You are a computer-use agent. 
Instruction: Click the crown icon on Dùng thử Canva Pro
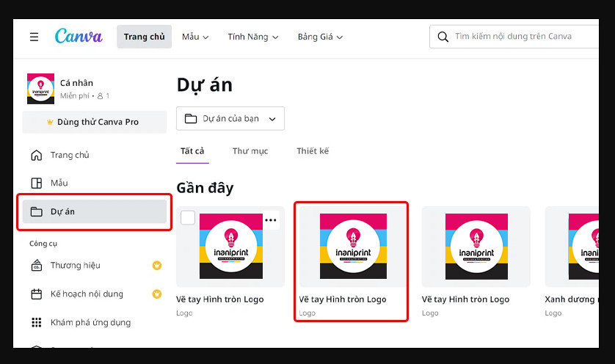[x=50, y=122]
